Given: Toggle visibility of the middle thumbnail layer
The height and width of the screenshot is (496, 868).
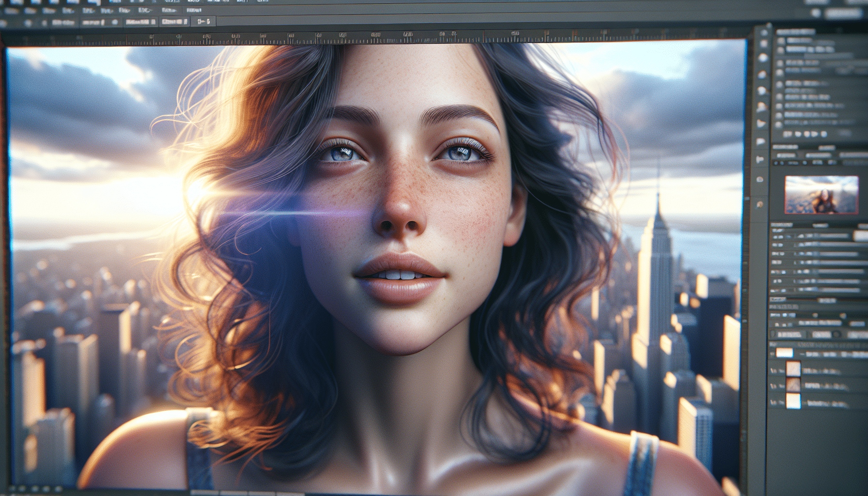Looking at the screenshot, I should point(774,386).
